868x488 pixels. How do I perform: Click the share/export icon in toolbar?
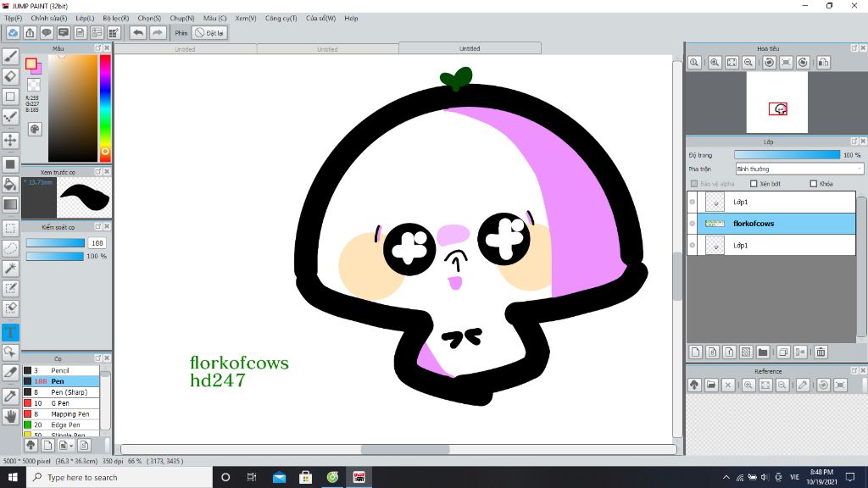pos(30,33)
